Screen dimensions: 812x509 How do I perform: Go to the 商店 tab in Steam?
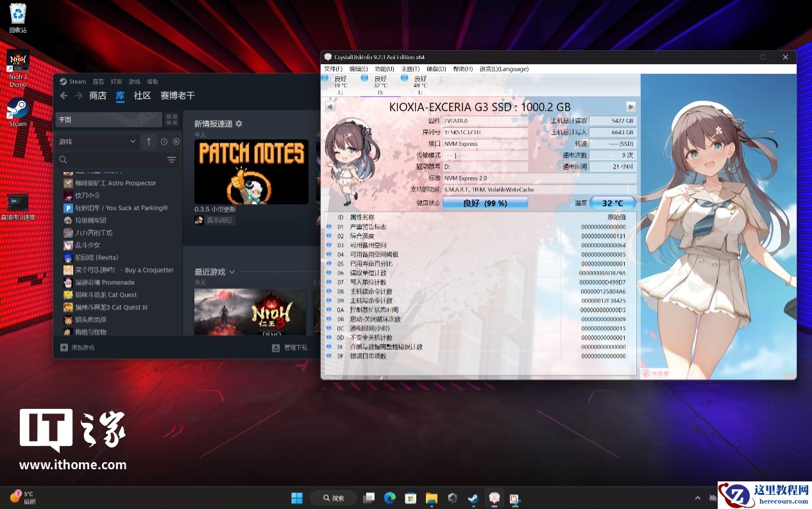[x=97, y=96]
